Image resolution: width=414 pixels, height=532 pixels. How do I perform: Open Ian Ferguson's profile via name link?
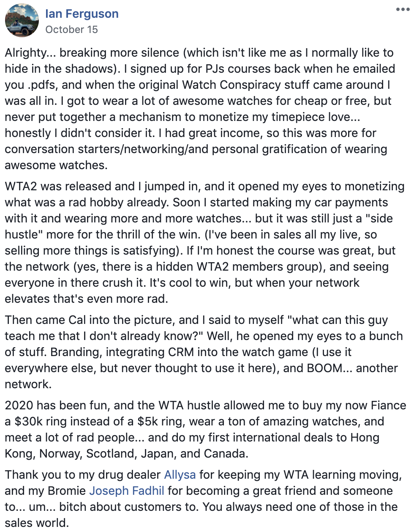point(82,14)
